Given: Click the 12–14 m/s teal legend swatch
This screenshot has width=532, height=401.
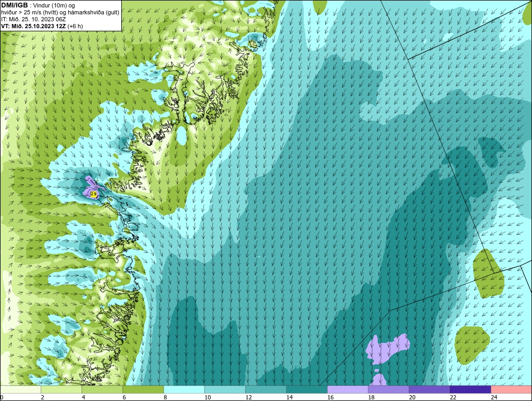Looking at the screenshot, I should (266, 389).
